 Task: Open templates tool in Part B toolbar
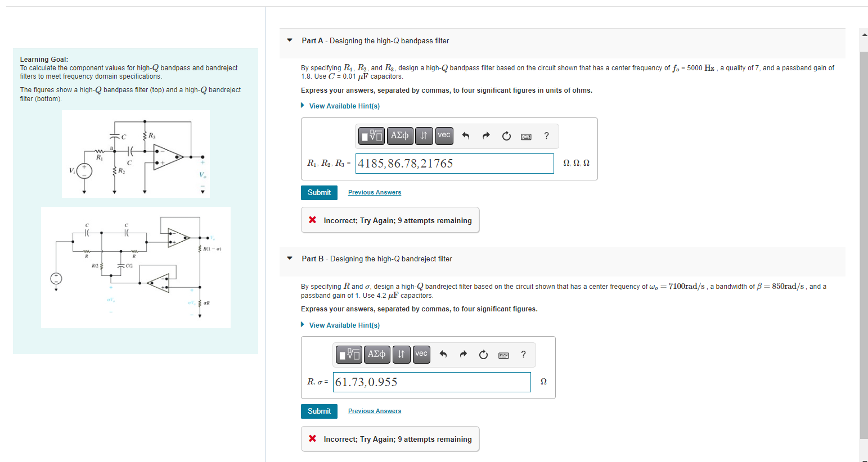point(349,354)
